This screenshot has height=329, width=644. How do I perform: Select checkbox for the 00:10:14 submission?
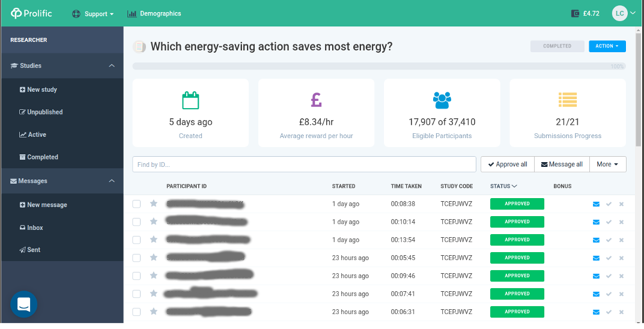pyautogui.click(x=136, y=222)
